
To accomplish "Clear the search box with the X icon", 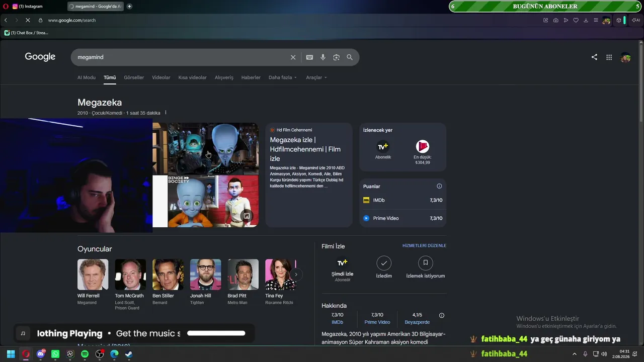I will coord(293,57).
